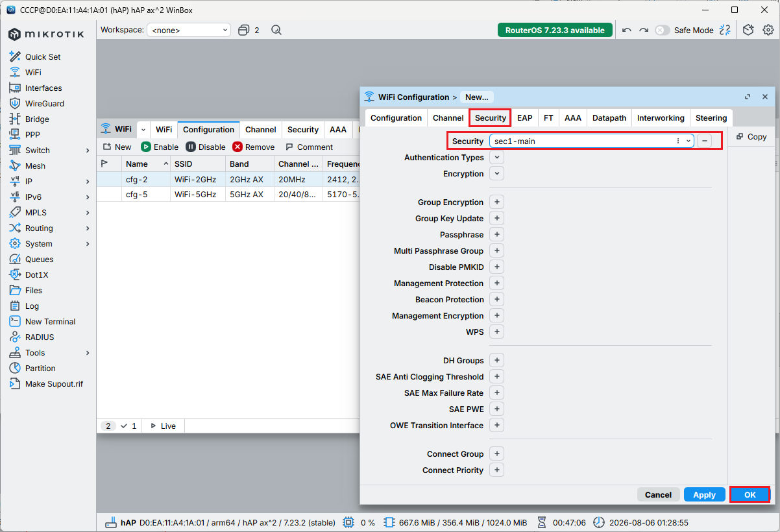
Task: Add a Passphrase value
Action: pos(496,234)
